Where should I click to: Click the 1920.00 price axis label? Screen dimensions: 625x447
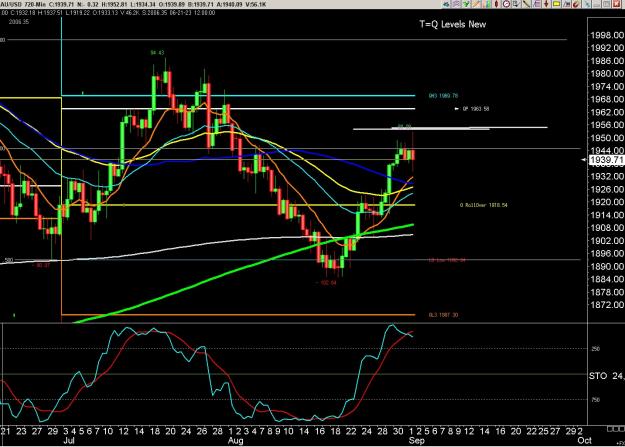[x=607, y=202]
